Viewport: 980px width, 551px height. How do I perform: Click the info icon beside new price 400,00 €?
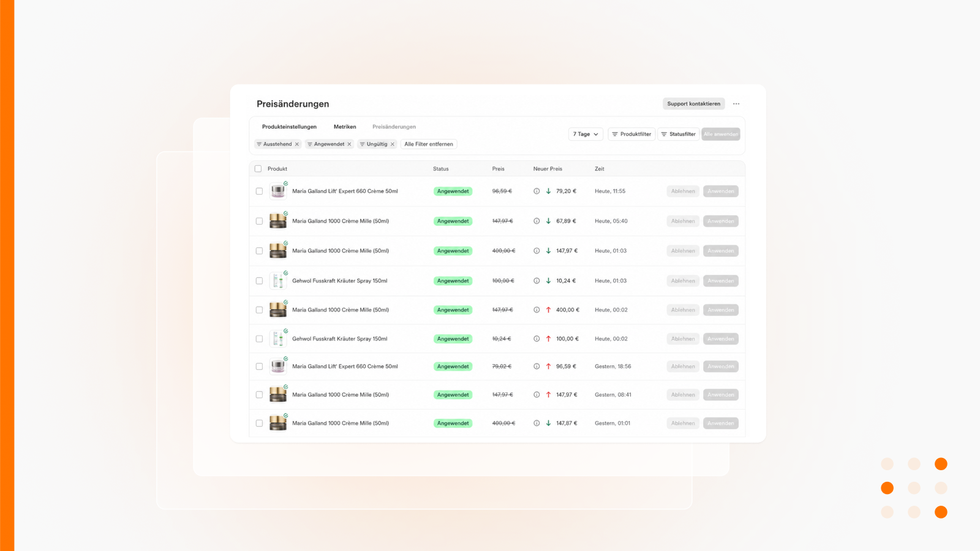[x=537, y=310]
